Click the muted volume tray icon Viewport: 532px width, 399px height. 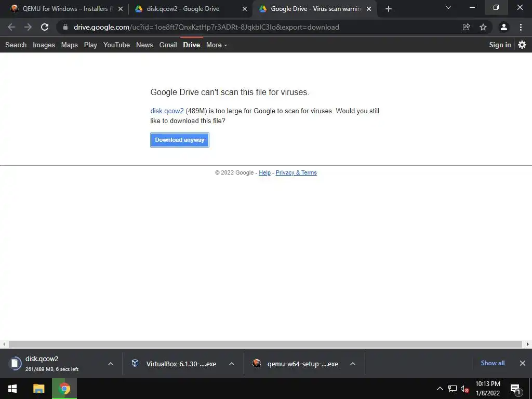(x=465, y=389)
